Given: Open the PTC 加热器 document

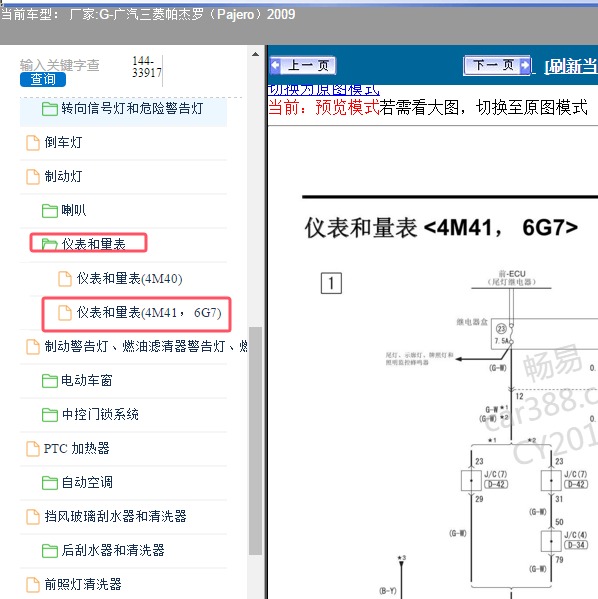Looking at the screenshot, I should (76, 448).
